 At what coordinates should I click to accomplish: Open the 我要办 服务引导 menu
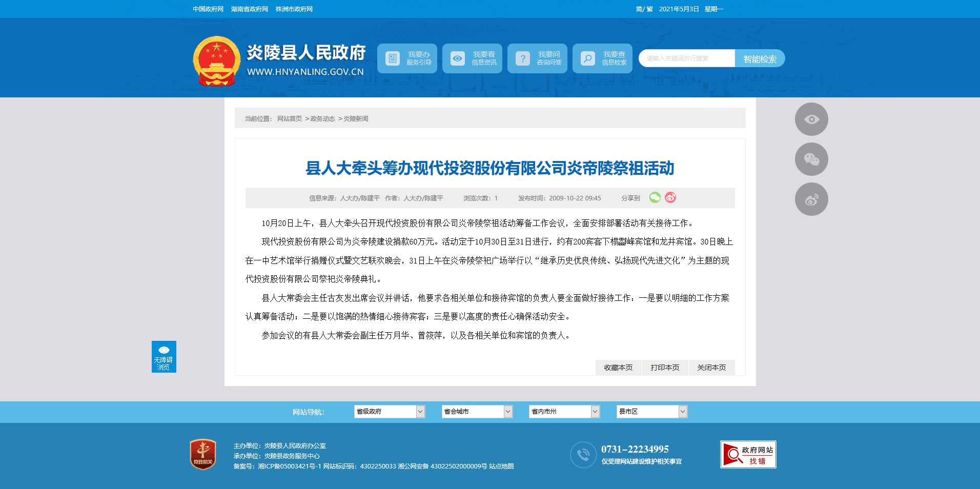tap(407, 58)
